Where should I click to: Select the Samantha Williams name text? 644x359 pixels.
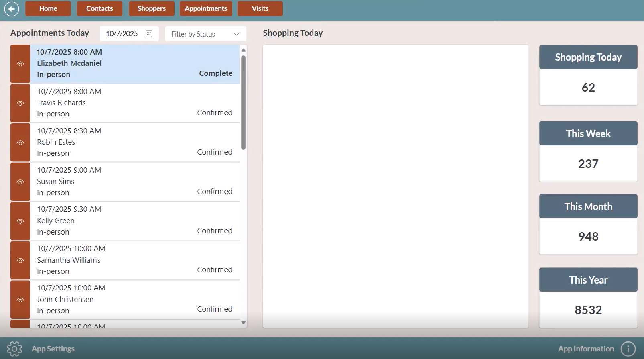click(x=69, y=260)
